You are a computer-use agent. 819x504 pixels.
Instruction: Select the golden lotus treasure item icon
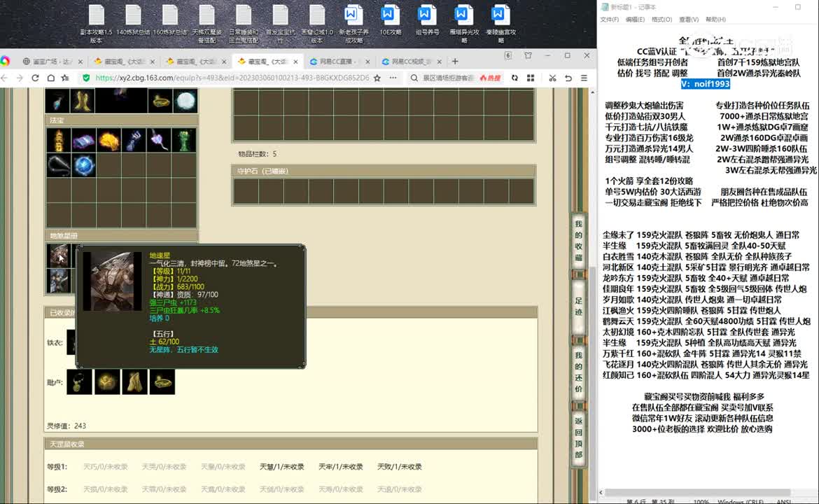tap(108, 141)
